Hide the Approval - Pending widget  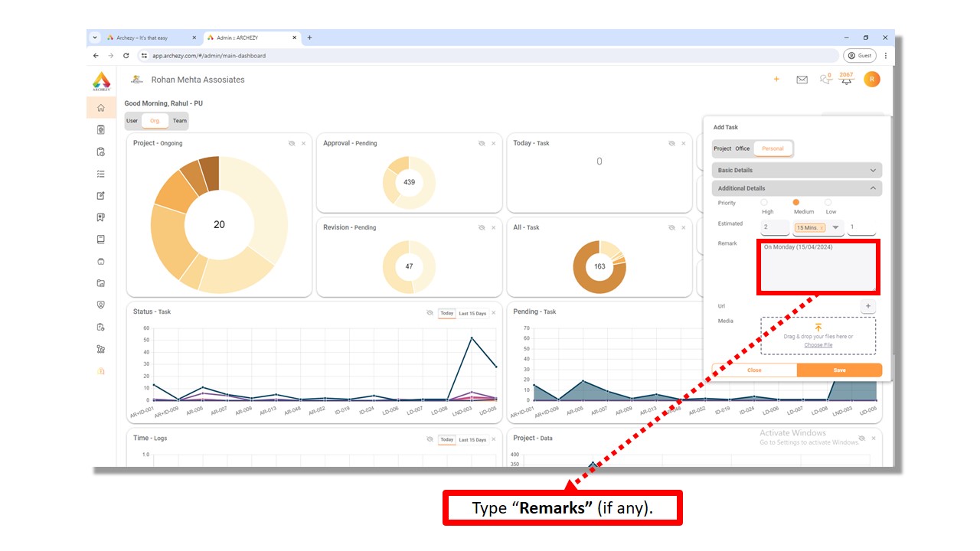click(482, 143)
